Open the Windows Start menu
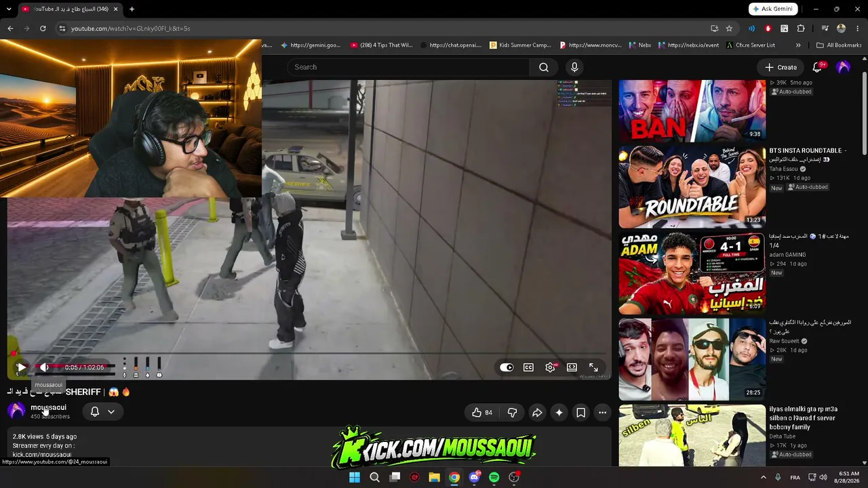Viewport: 868px width, 488px height. (354, 477)
